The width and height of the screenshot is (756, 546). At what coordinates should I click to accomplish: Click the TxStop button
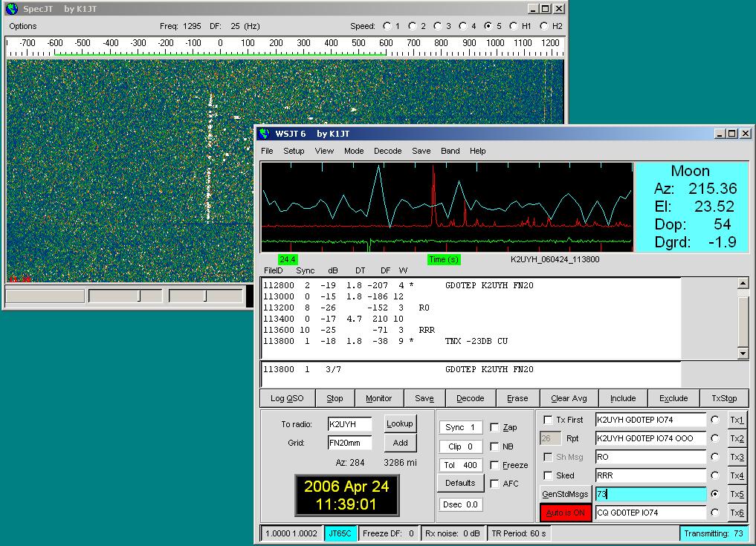723,398
